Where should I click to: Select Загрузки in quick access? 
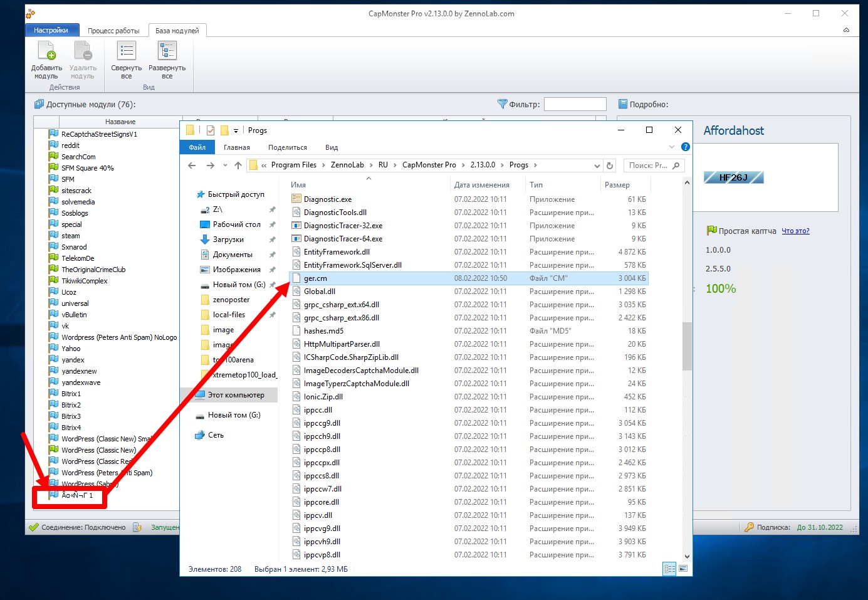(228, 239)
